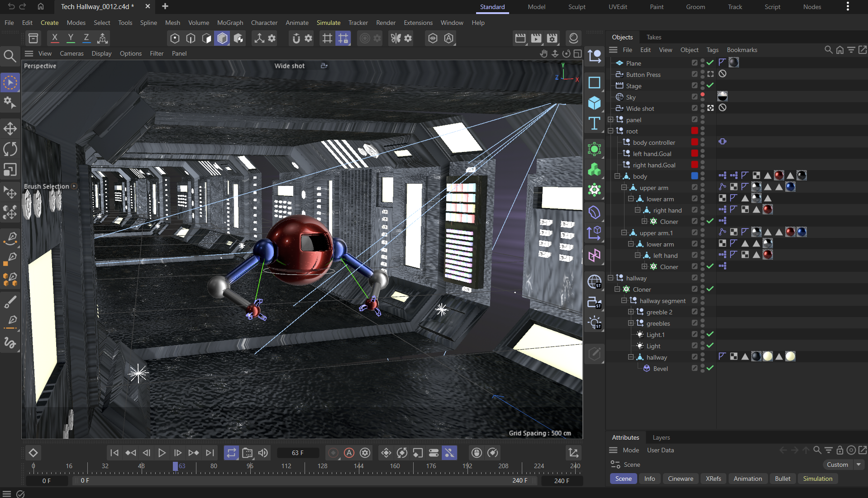868x498 pixels.
Task: Click the search magnifier tool icon
Action: point(10,56)
